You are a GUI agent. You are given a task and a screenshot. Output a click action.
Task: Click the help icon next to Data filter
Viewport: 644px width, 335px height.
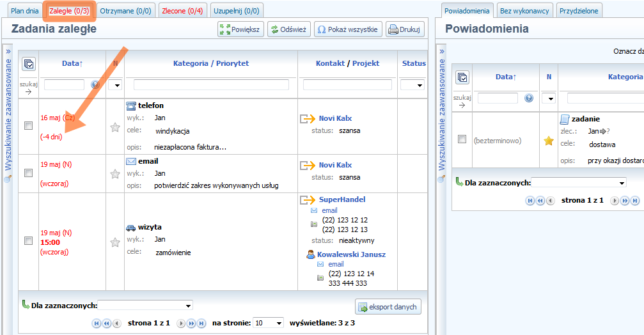pos(95,84)
